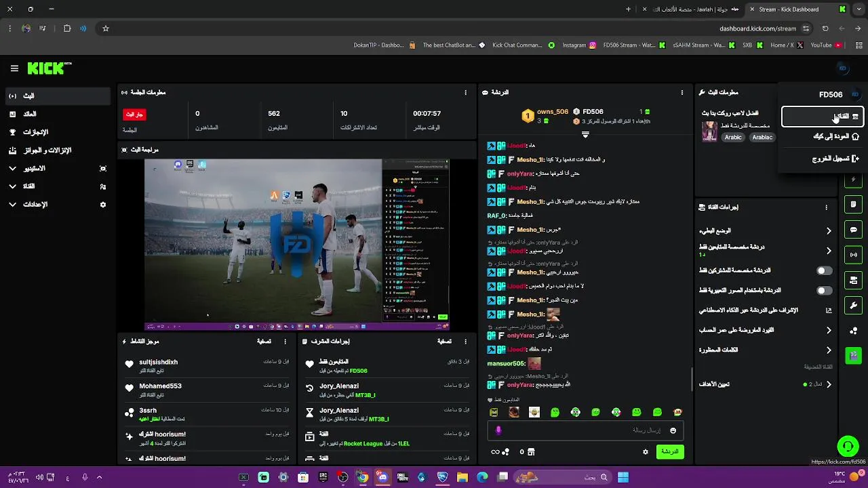Screen dimensions: 868x488
Task: Click the shop icon below chat input
Action: (531, 451)
